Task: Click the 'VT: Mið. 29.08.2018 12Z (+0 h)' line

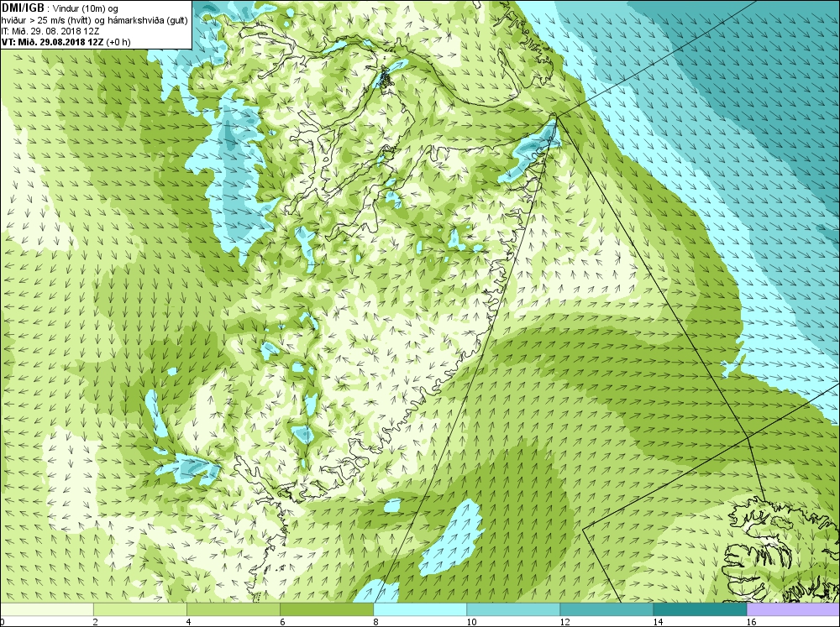Action: [66, 42]
